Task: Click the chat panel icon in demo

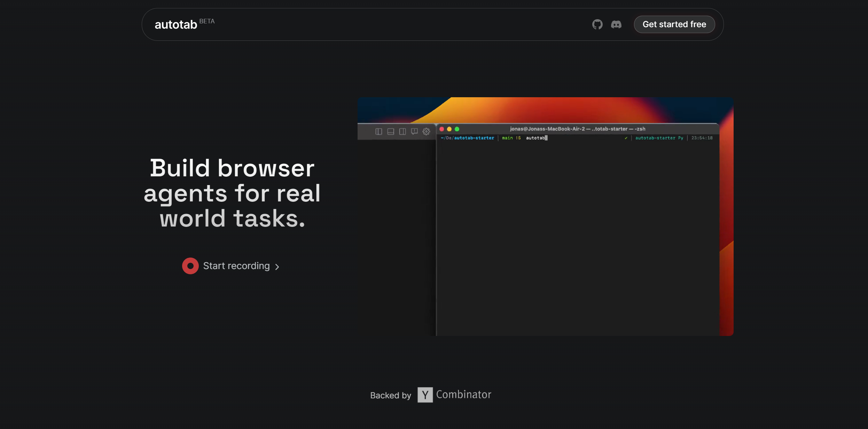Action: [x=414, y=132]
